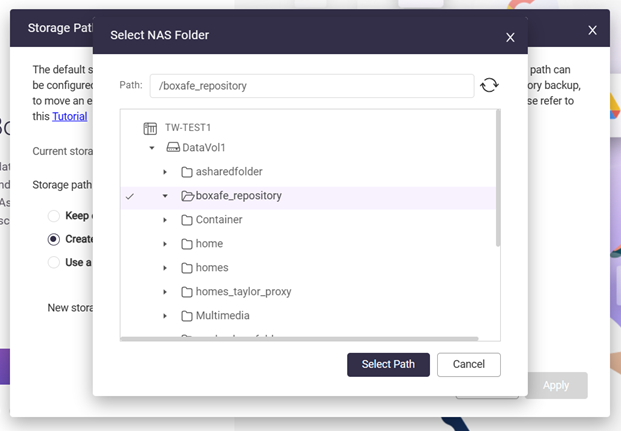The image size is (621, 431).
Task: Click the DataVol1 volume drive icon
Action: pyautogui.click(x=172, y=148)
